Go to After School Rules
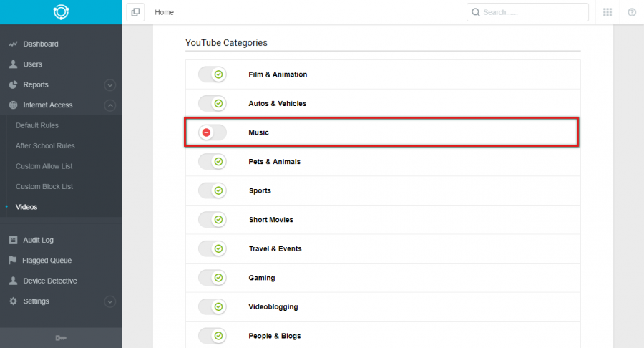The height and width of the screenshot is (348, 644). pos(45,146)
